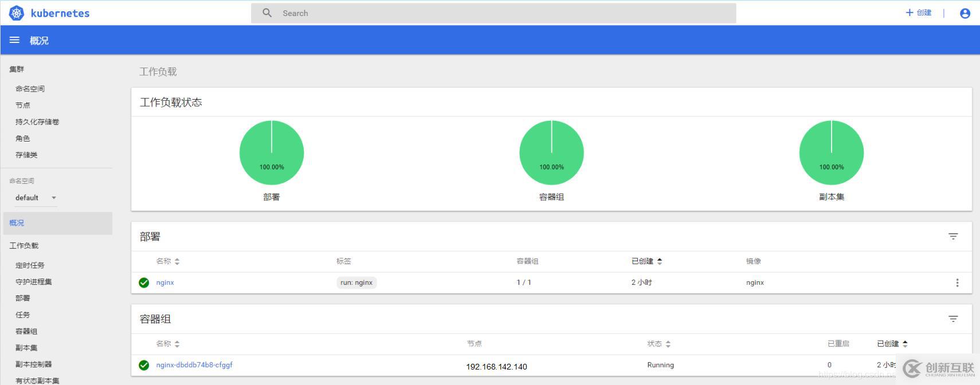Open 工作负载 sidebar section
Image resolution: width=980 pixels, height=385 pixels.
coord(24,246)
